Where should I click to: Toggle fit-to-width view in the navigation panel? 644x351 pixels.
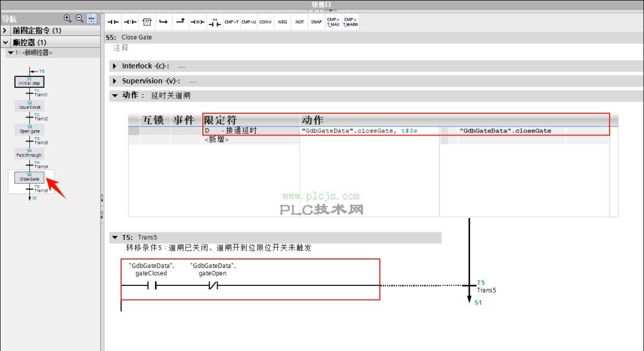[x=91, y=18]
